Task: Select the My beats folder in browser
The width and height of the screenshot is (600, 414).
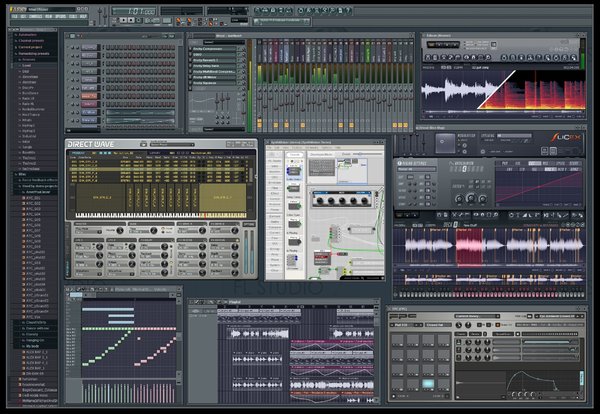Action: pyautogui.click(x=32, y=346)
